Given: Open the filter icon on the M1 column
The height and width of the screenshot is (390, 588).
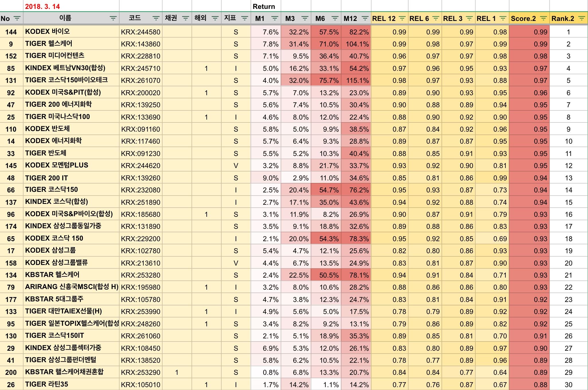Looking at the screenshot, I should click(x=275, y=19).
